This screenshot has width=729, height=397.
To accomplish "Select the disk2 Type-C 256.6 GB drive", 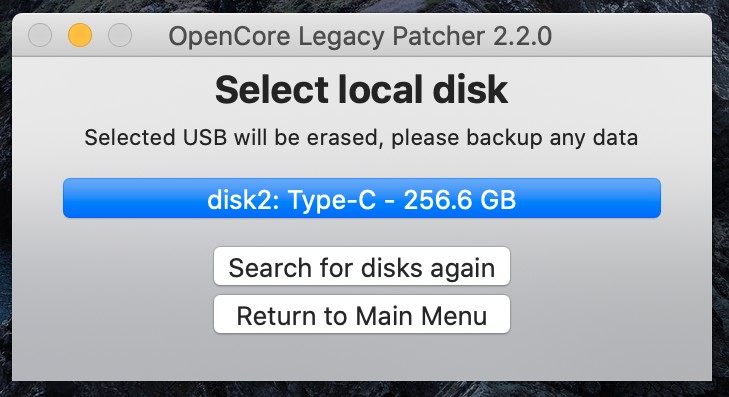I will pyautogui.click(x=362, y=198).
